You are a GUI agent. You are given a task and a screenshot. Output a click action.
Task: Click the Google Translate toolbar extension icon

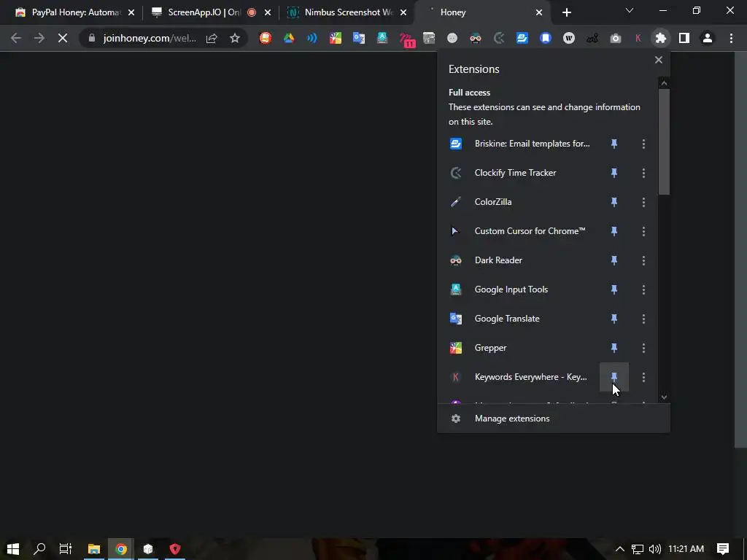click(359, 38)
